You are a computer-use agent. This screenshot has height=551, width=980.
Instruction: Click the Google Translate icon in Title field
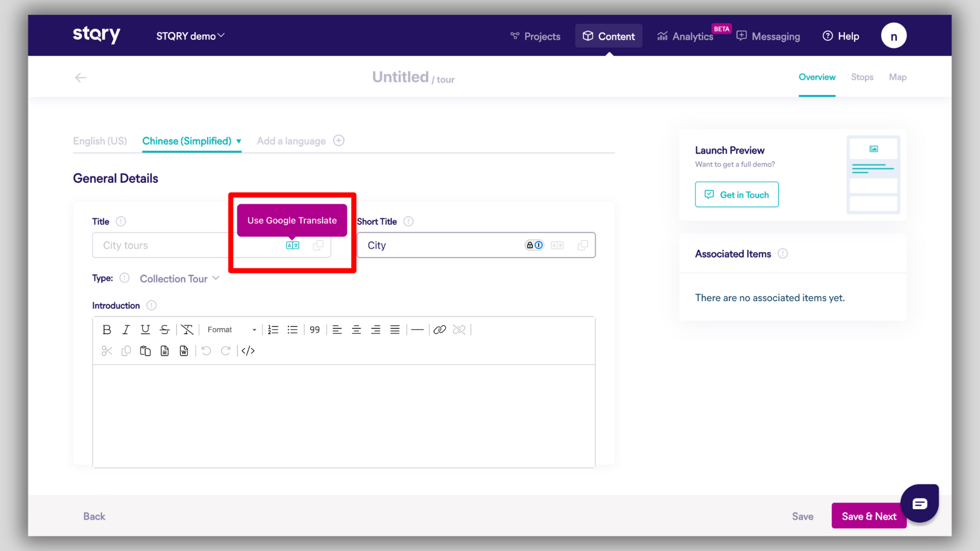click(292, 245)
